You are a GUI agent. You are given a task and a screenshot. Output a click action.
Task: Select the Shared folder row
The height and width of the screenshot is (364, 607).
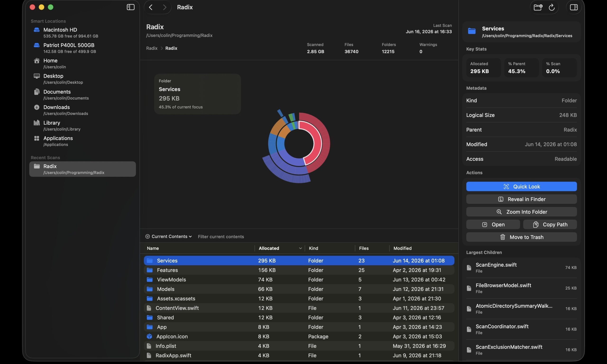click(299, 317)
